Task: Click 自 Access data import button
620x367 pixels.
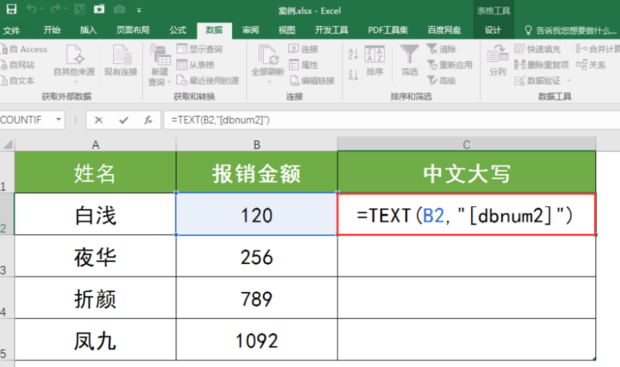Action: (24, 49)
